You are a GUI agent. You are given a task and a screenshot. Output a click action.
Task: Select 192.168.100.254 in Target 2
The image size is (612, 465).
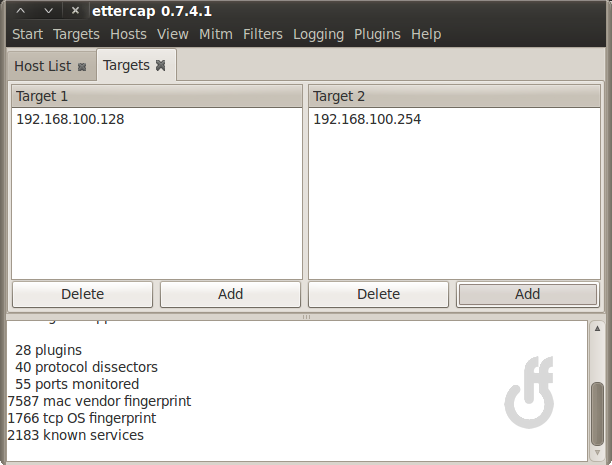coord(454,119)
